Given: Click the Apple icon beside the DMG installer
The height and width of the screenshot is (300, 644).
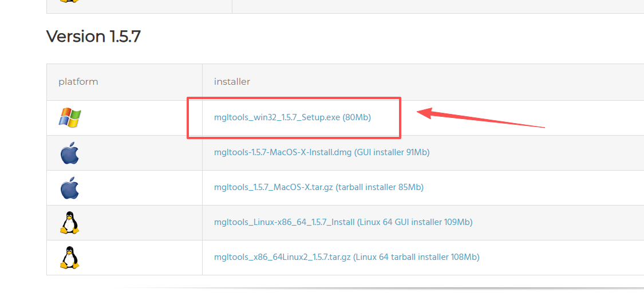Looking at the screenshot, I should pos(69,153).
